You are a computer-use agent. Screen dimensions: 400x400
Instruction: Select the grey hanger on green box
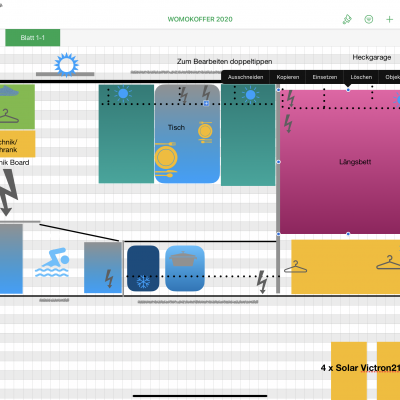pos(9,116)
